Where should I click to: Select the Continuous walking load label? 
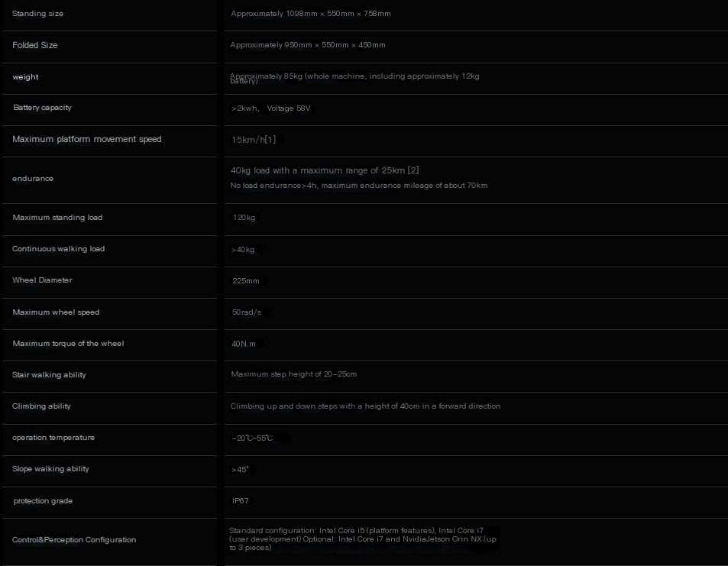(59, 249)
